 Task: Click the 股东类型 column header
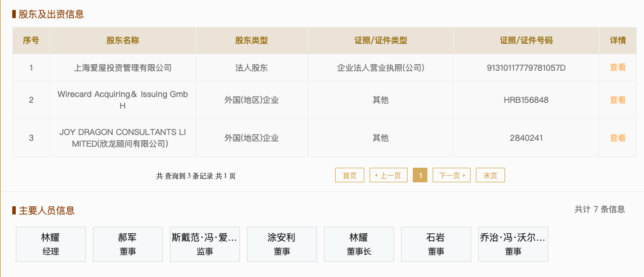coord(252,41)
